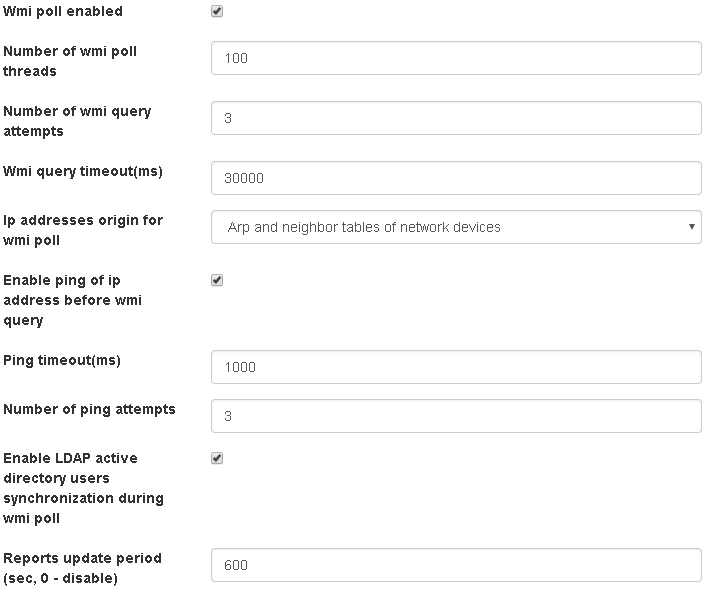Select the Ping timeout input showing 1000
This screenshot has height=590, width=708.
456,367
